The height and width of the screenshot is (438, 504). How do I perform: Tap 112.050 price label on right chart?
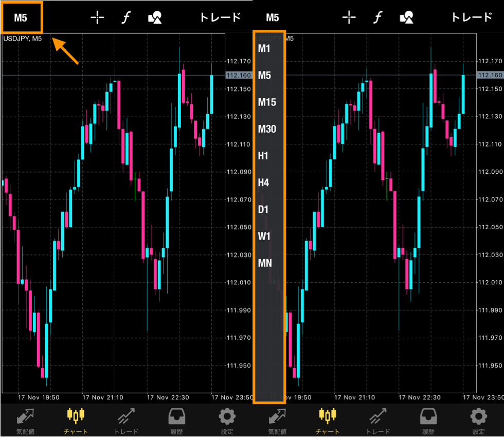coord(491,227)
